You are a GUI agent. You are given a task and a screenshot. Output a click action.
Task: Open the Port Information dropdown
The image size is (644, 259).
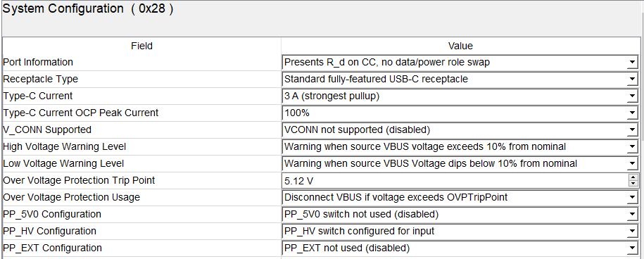(x=632, y=63)
